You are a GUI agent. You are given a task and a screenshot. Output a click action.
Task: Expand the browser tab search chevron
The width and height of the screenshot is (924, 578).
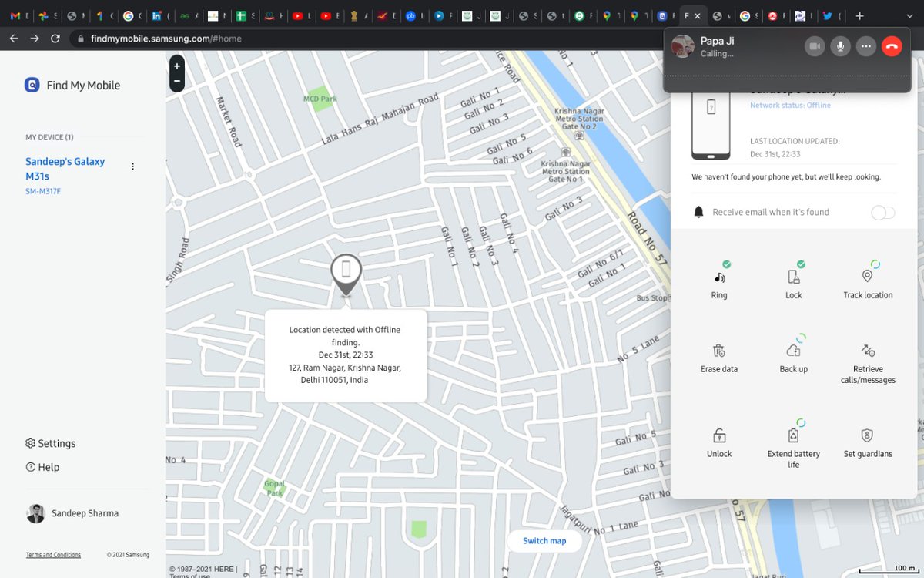(x=909, y=15)
